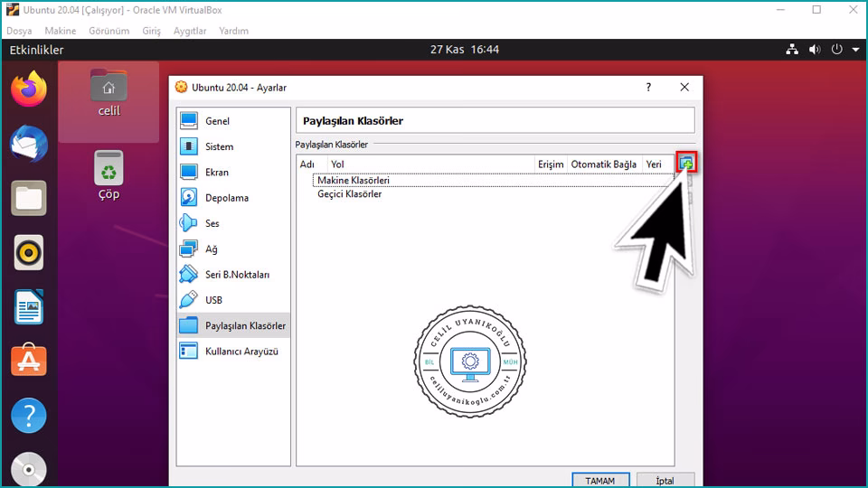Click the Yol column header
Screen dimensions: 868x488
pyautogui.click(x=338, y=164)
